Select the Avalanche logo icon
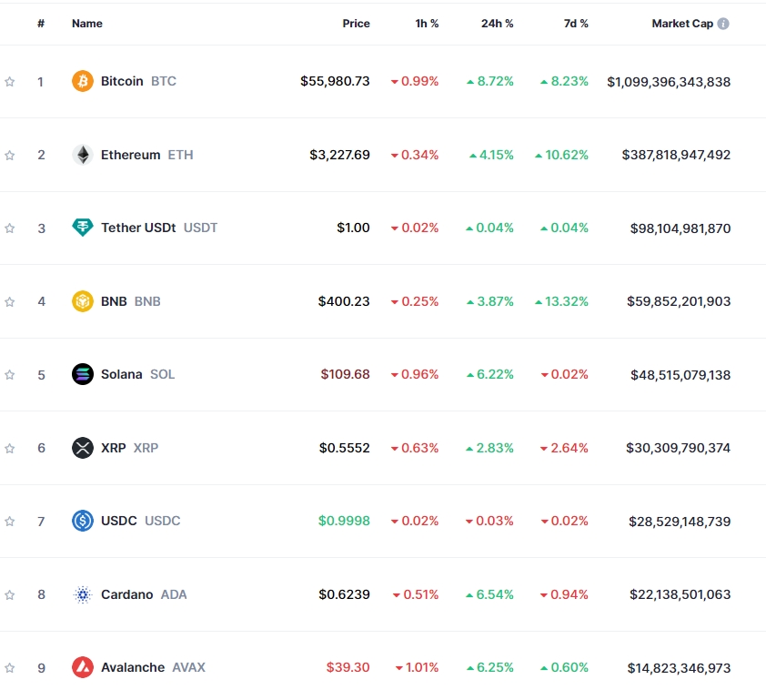This screenshot has height=700, width=766. (x=82, y=667)
